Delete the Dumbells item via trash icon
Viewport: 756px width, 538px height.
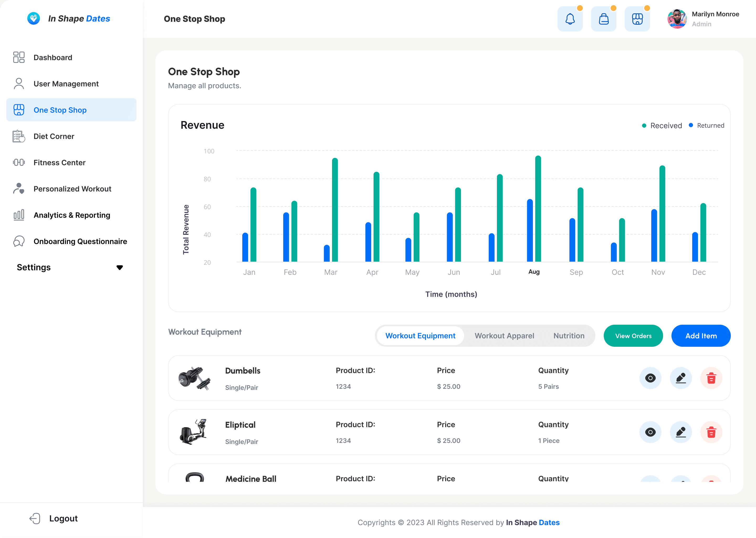tap(711, 378)
